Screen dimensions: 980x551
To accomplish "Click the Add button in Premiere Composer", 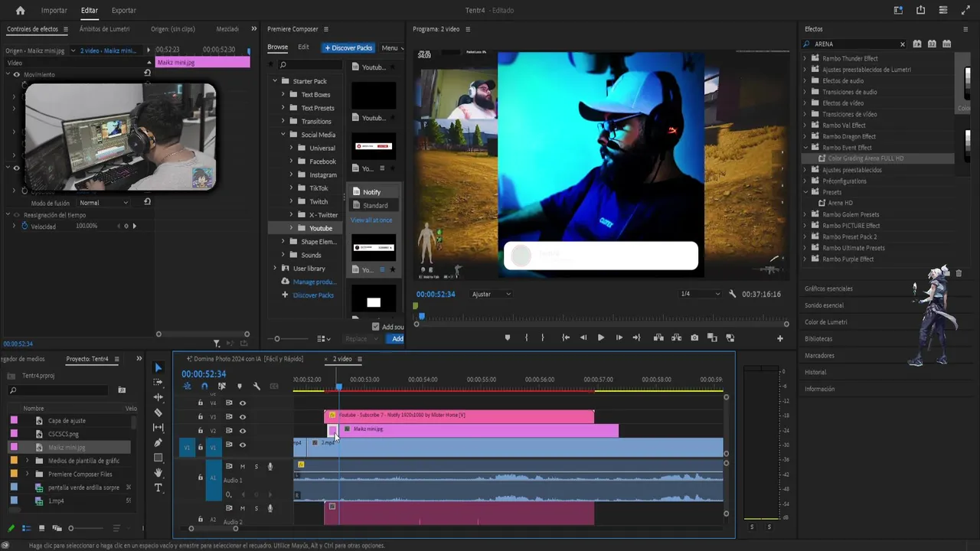I will [x=397, y=339].
